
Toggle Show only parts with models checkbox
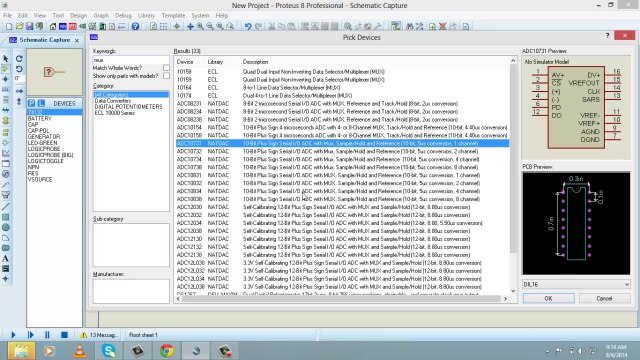point(166,76)
